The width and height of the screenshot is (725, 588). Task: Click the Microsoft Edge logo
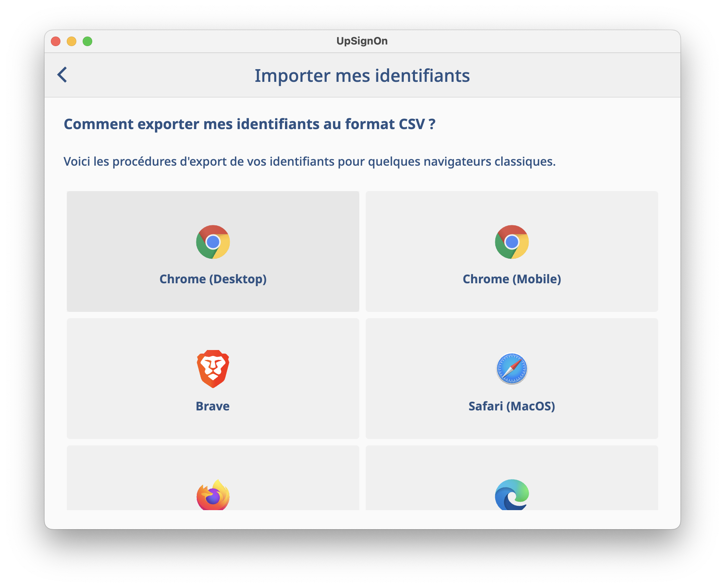(512, 495)
